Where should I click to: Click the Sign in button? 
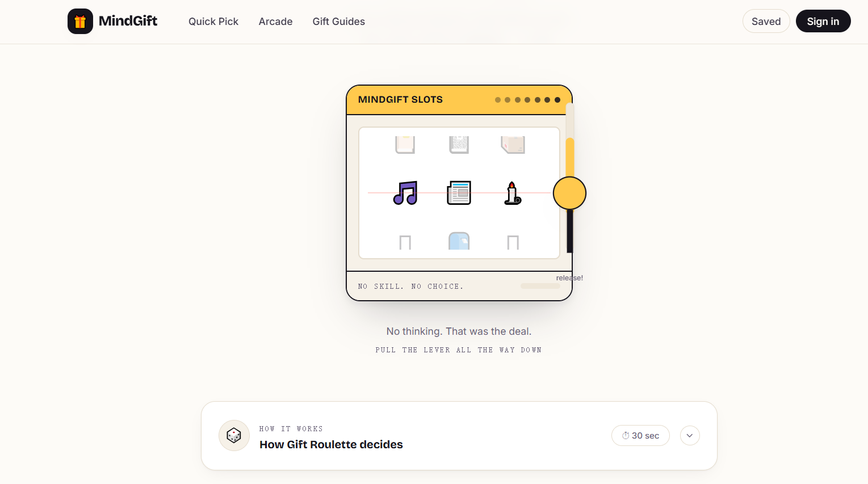(823, 21)
